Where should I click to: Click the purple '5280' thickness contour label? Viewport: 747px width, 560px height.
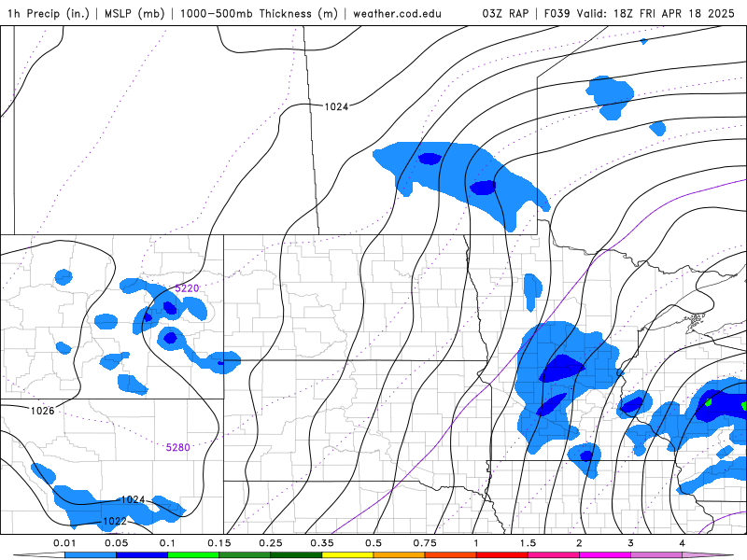pyautogui.click(x=177, y=447)
